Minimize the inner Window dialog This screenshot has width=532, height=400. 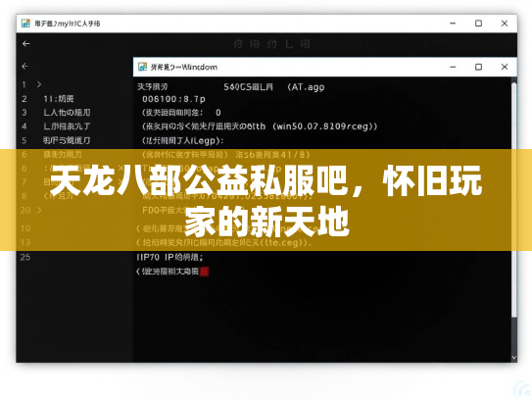[x=453, y=67]
